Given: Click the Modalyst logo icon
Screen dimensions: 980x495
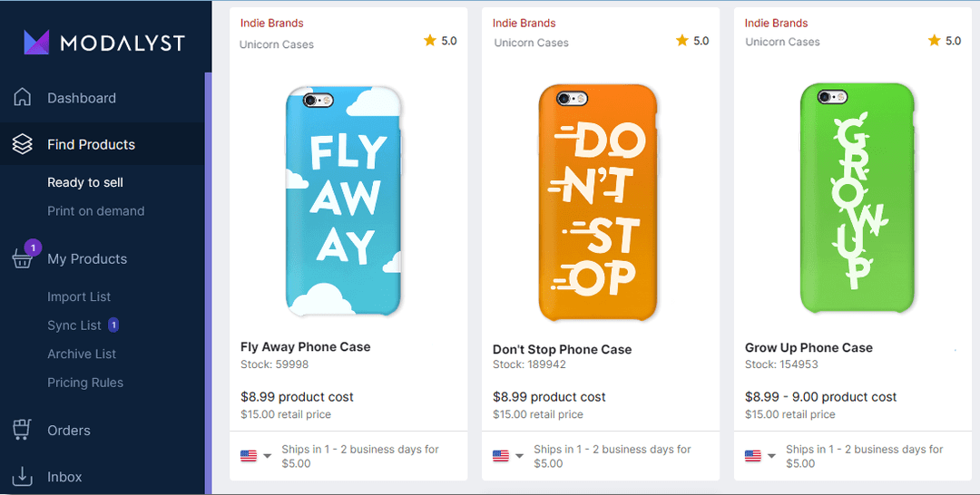Looking at the screenshot, I should (37, 42).
